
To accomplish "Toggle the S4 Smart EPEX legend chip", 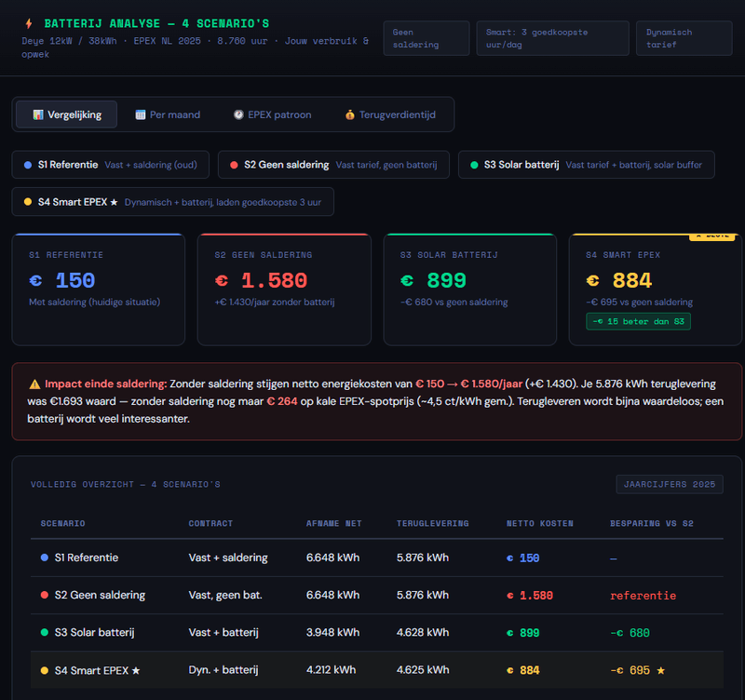I will click(172, 202).
